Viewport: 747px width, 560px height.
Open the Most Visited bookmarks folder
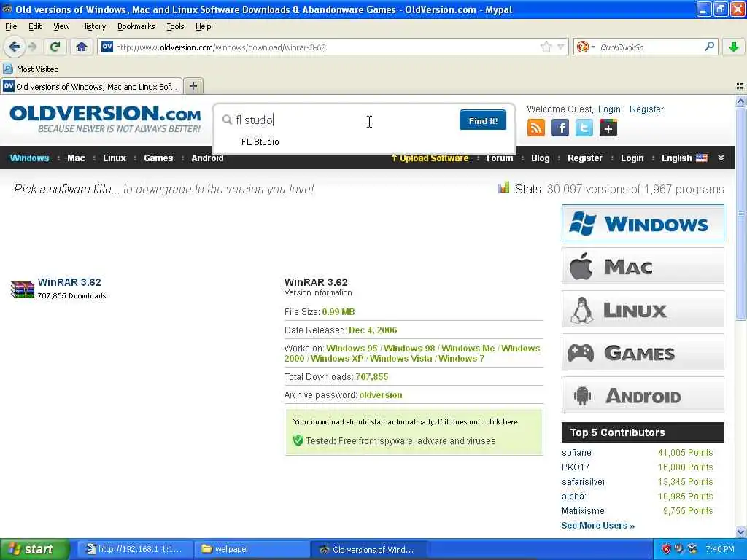[31, 69]
